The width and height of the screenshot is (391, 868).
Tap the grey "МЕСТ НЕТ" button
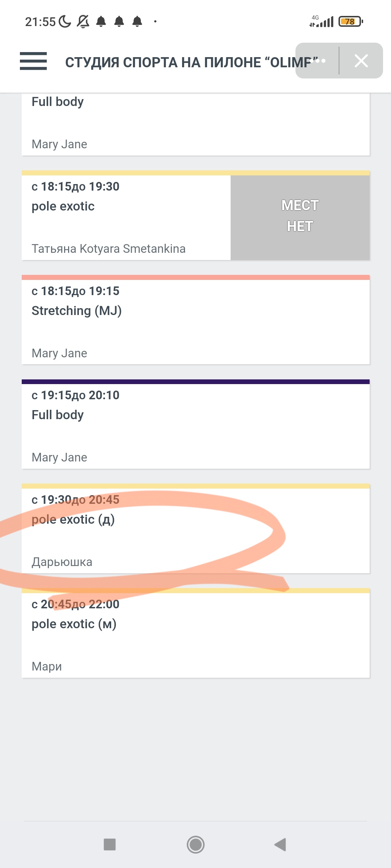coord(300,216)
